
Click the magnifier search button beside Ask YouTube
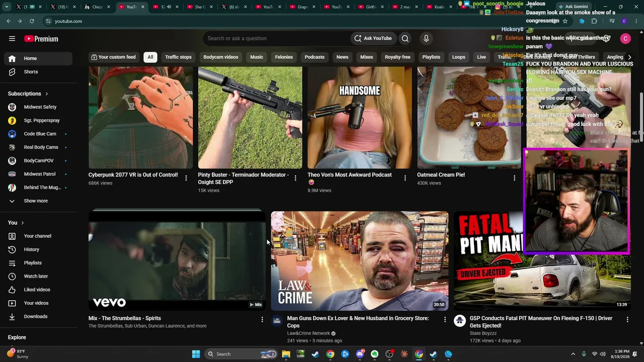[405, 38]
